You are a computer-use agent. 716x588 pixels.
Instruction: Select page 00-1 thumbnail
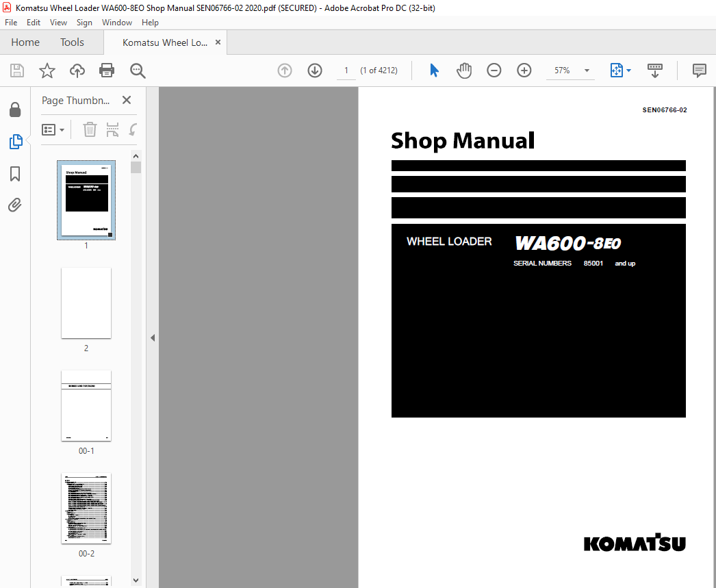[86, 406]
